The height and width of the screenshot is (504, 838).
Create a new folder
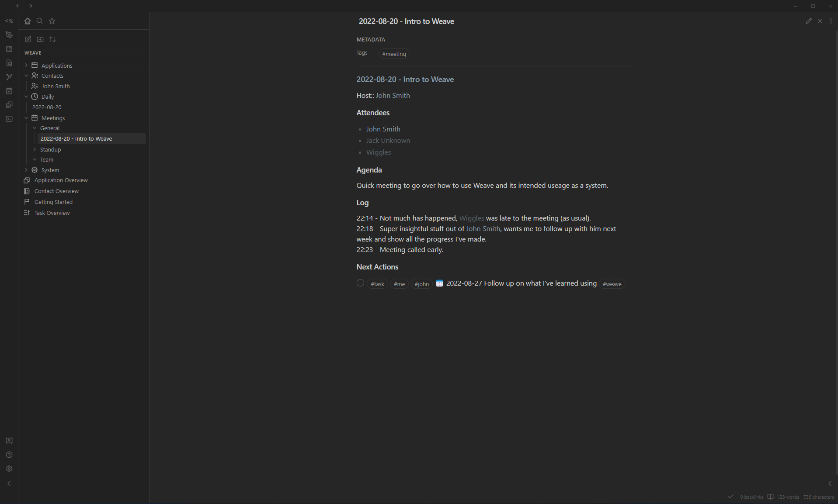coord(40,39)
